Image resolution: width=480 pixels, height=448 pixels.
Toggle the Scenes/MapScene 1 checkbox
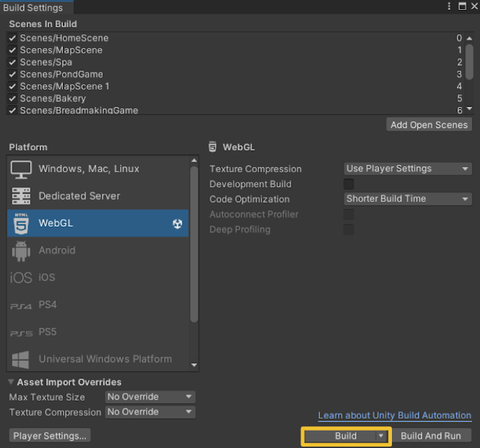tap(13, 87)
